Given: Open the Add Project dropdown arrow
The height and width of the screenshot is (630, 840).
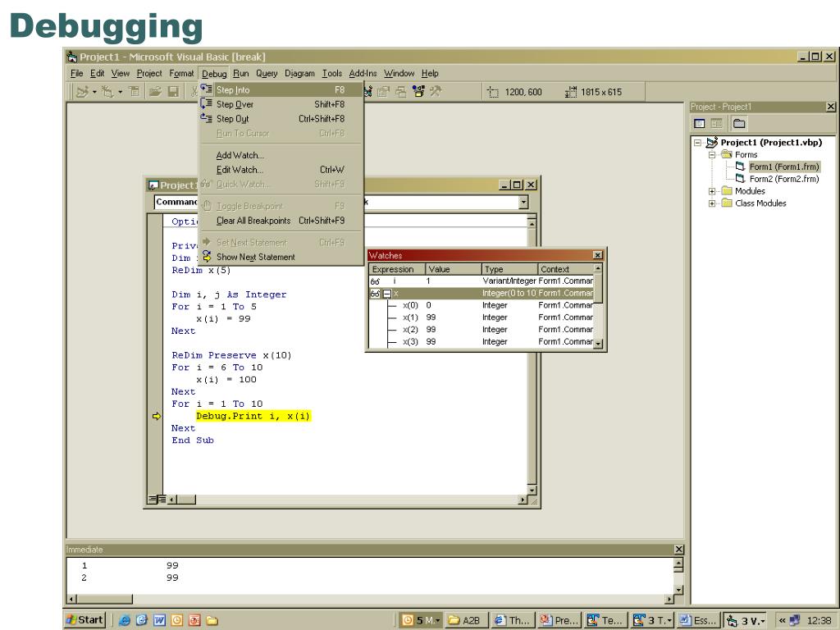Looking at the screenshot, I should click(x=94, y=92).
